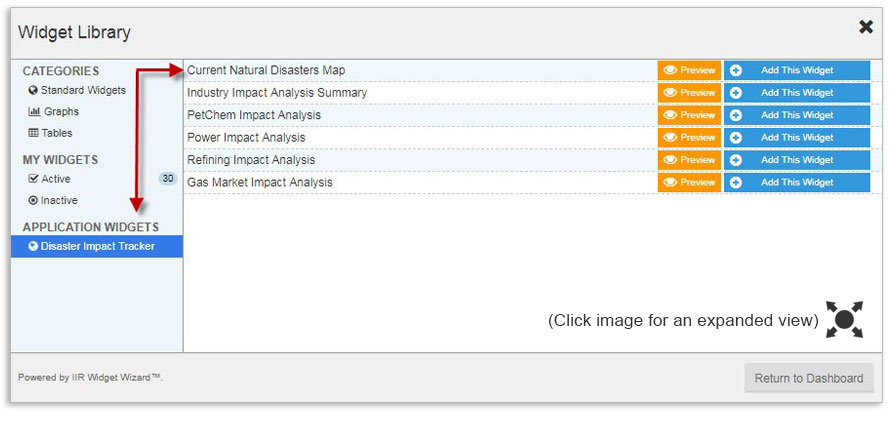Open the Disaster Impact Tracker category
Image resolution: width=895 pixels, height=426 pixels.
pos(97,246)
